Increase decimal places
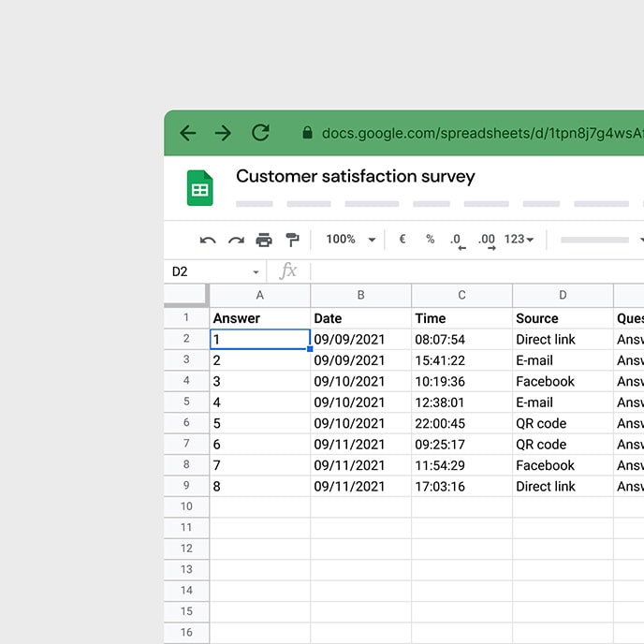The height and width of the screenshot is (644, 644). (487, 241)
